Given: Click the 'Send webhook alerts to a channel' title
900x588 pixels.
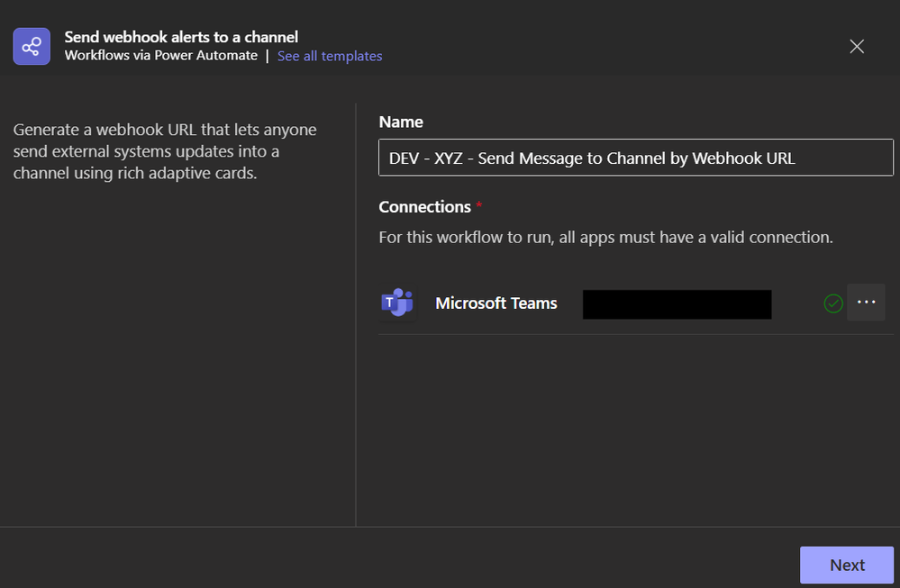Looking at the screenshot, I should 181,37.
